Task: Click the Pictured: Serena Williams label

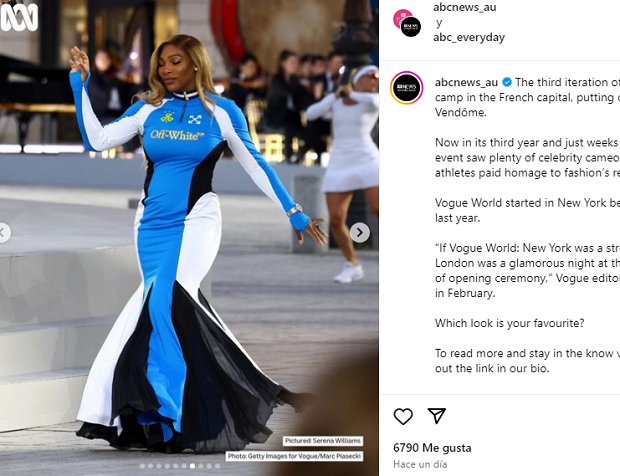Action: 323,441
